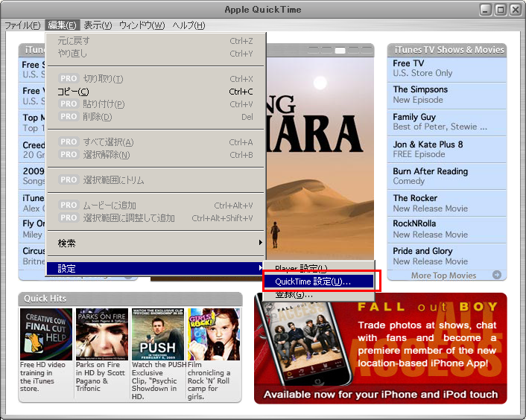This screenshot has height=420, width=526.
Task: Select QuickTime 設定(U)... in the submenu
Action: pos(319,281)
